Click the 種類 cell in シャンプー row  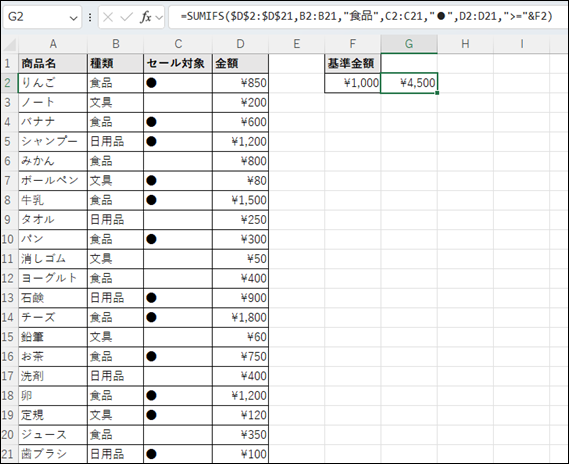115,141
